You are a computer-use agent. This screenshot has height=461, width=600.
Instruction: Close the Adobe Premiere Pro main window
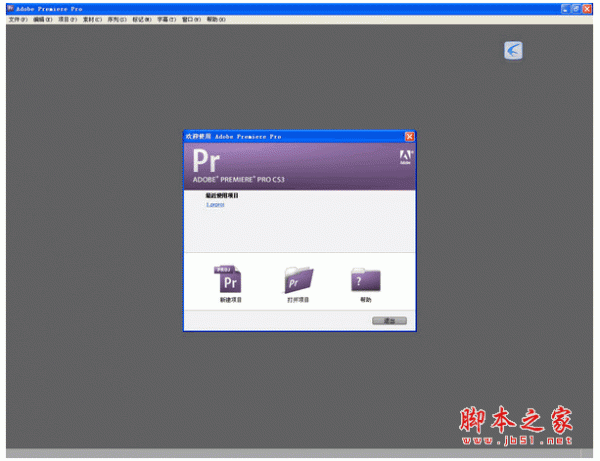pyautogui.click(x=587, y=9)
